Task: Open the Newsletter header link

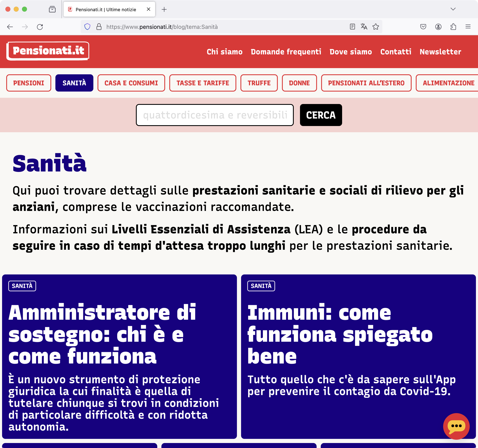Action: coord(440,52)
